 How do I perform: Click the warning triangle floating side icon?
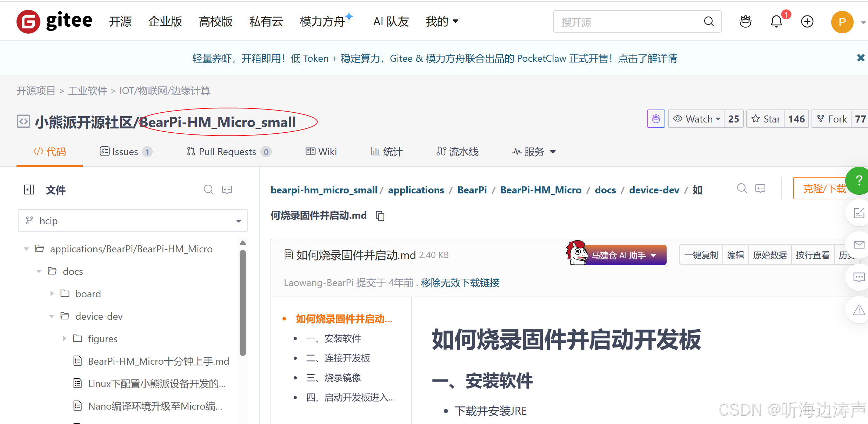[x=858, y=310]
